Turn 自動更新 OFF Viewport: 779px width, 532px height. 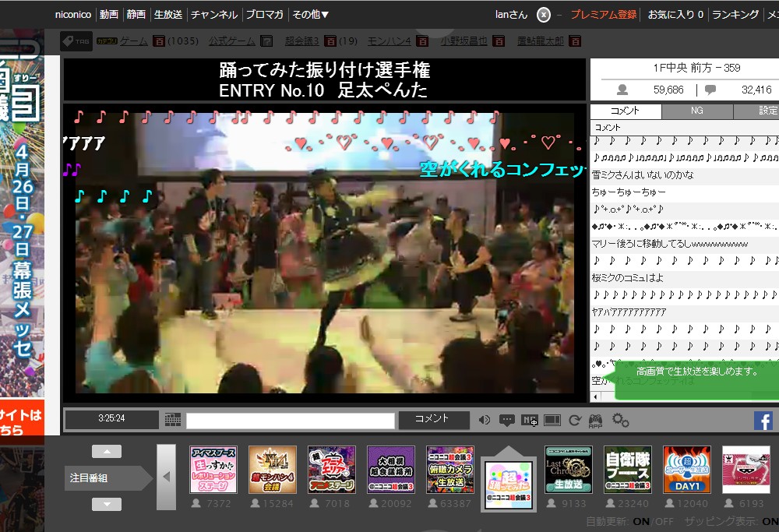point(664,522)
